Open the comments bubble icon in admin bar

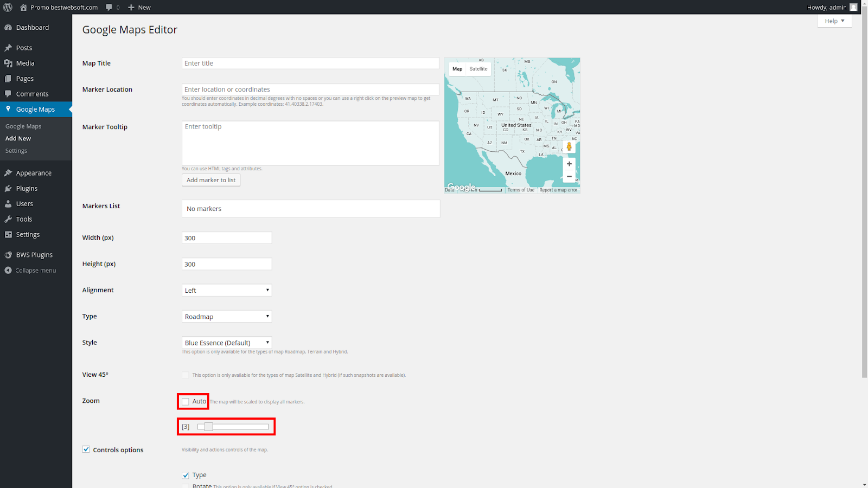pos(109,7)
